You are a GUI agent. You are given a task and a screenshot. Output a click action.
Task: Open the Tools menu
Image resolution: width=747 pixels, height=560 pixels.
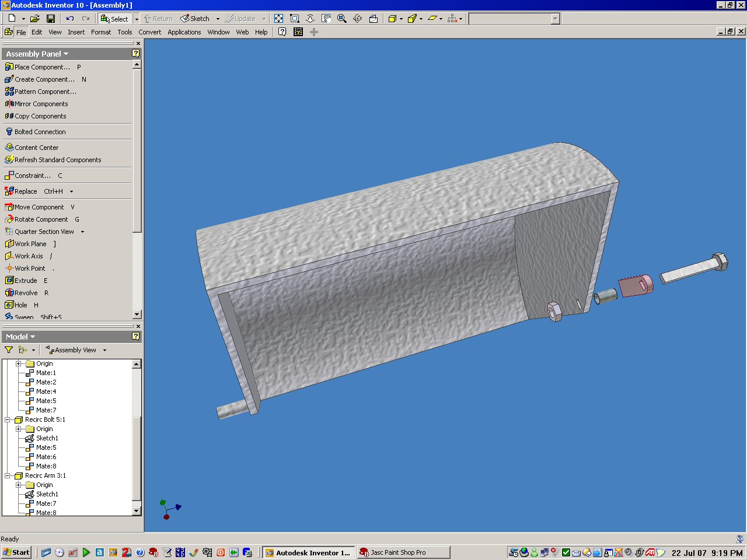pyautogui.click(x=125, y=32)
